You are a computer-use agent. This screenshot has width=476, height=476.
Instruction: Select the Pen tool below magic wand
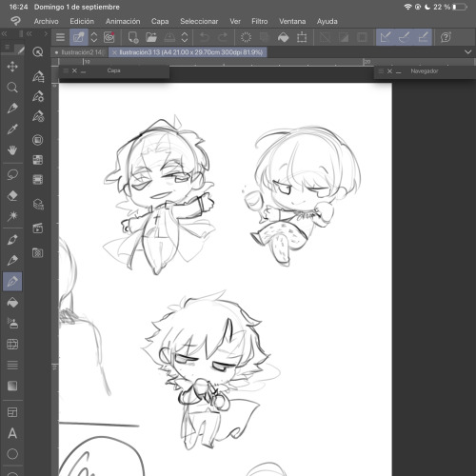[x=12, y=240]
